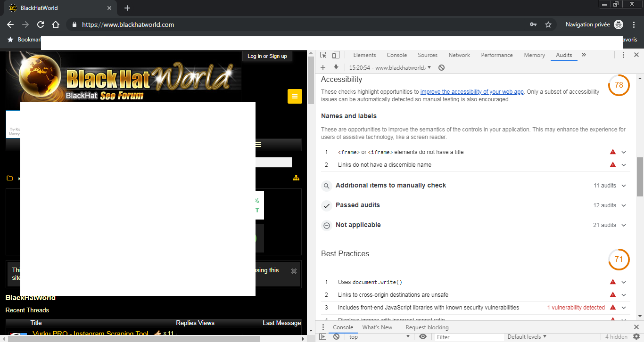
Task: Click the inspect element picker icon
Action: (x=323, y=55)
